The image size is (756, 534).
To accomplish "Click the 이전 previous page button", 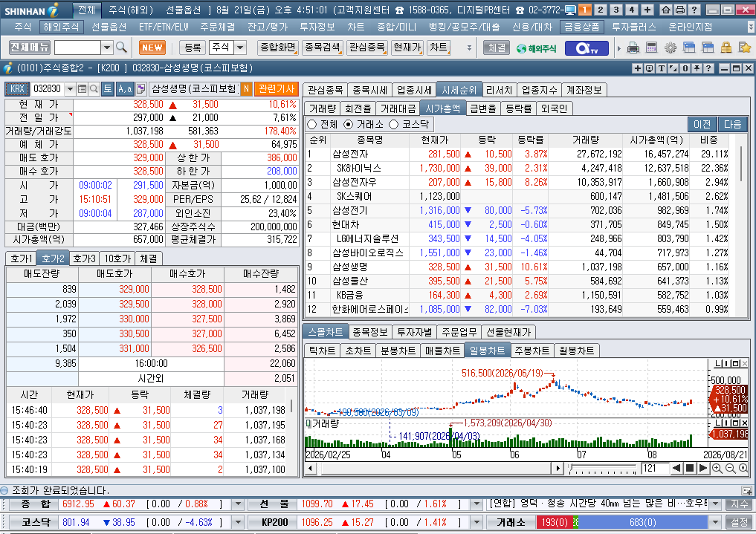I will (x=702, y=124).
